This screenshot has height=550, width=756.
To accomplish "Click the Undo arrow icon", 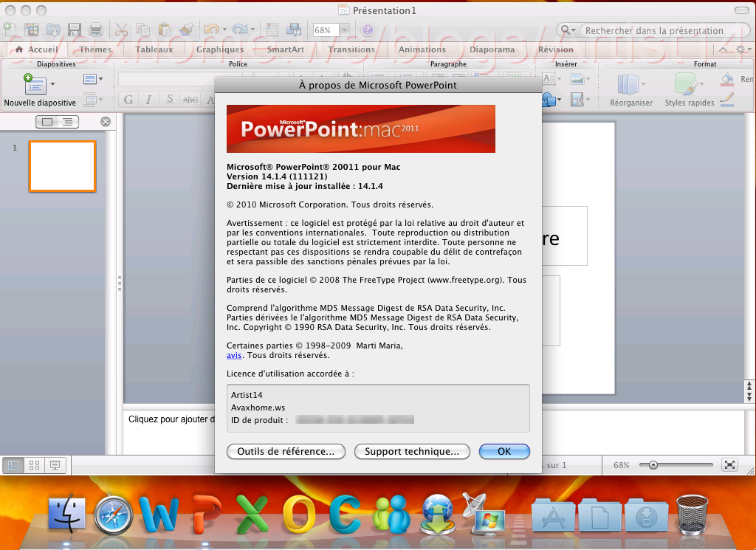I will coord(211,30).
